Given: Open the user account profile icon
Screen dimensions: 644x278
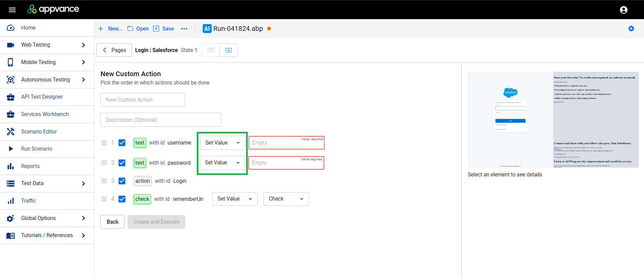Looking at the screenshot, I should click(624, 10).
